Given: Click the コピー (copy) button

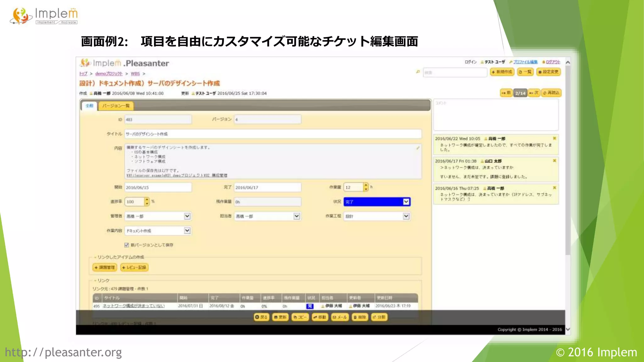Looking at the screenshot, I should coord(300,317).
